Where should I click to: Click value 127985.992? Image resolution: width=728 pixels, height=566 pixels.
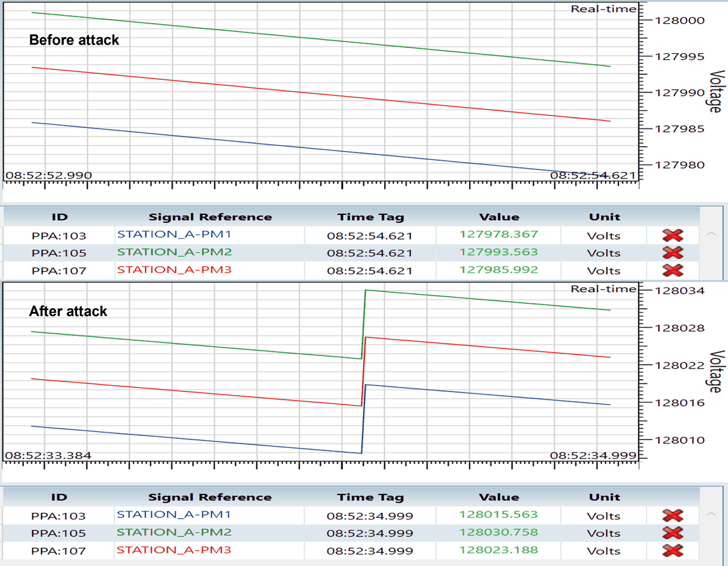pyautogui.click(x=499, y=270)
